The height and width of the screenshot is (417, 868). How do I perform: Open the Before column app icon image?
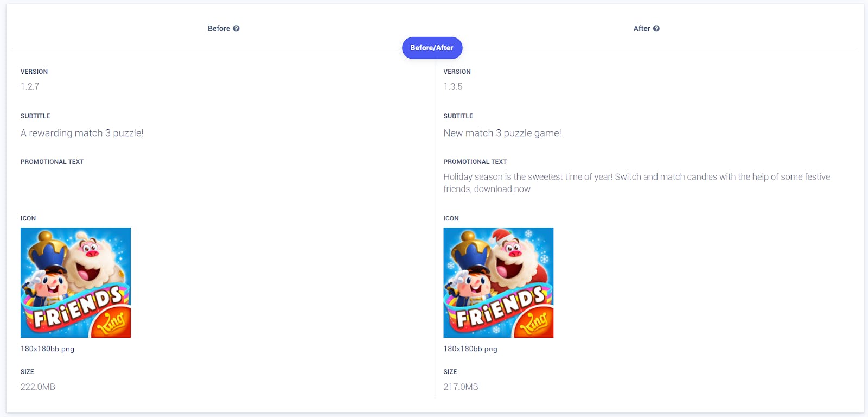point(75,282)
